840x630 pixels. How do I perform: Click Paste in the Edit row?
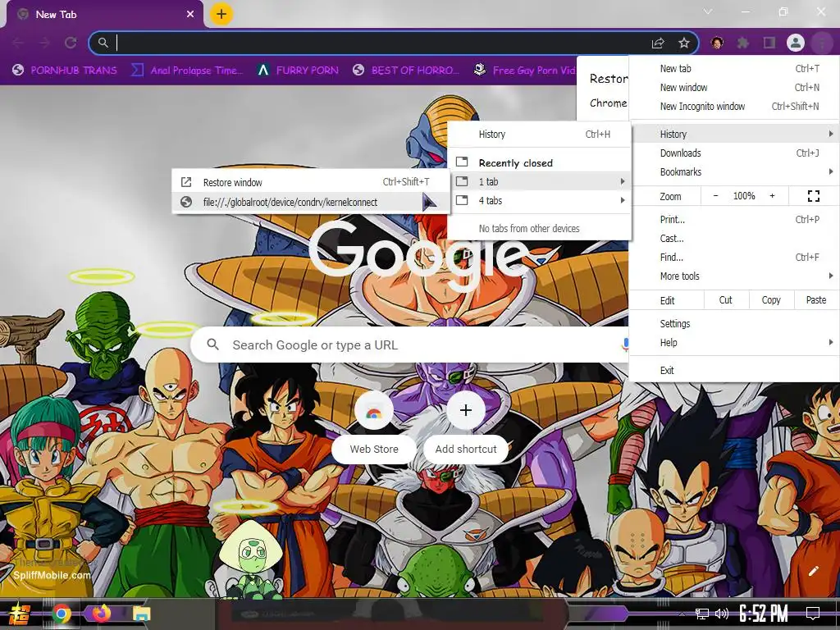[816, 300]
